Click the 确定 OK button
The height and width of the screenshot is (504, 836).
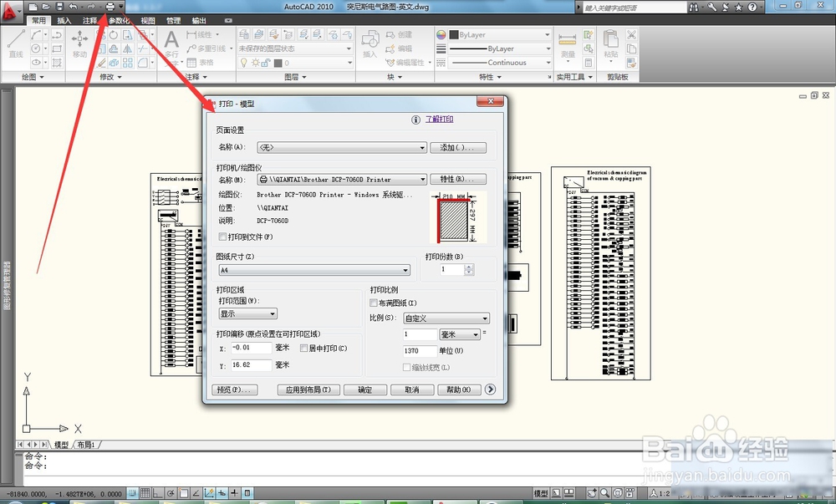(365, 390)
